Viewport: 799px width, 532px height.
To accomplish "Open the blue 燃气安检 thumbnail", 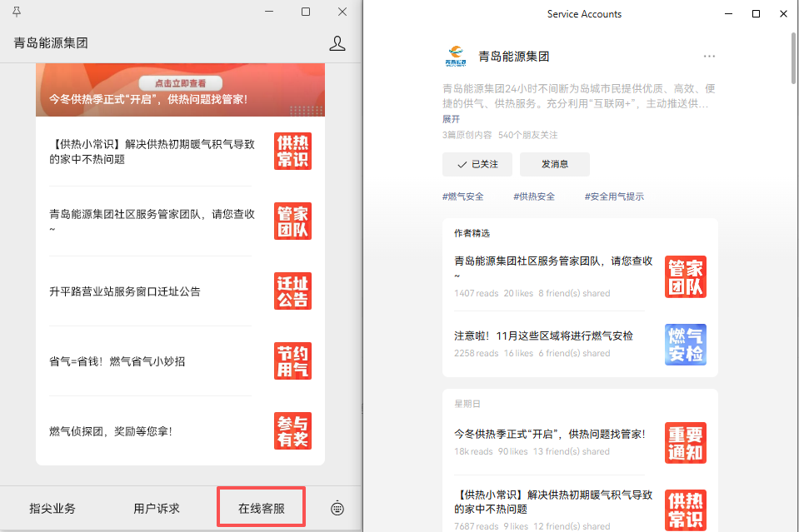I will point(686,345).
